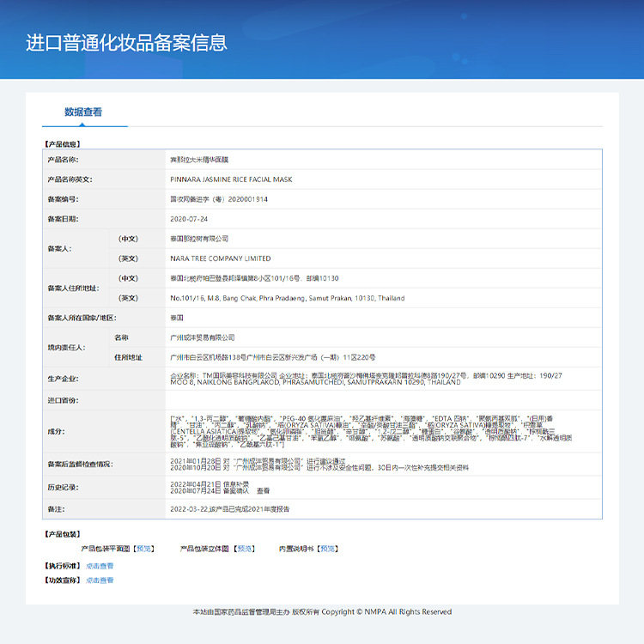The image size is (644, 644).
Task: Select the 备案编号 value ending 2020001914
Action: coord(219,199)
